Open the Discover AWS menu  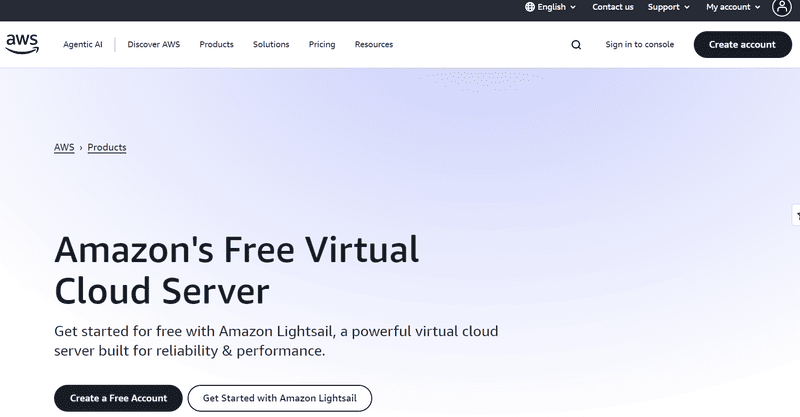(x=154, y=44)
